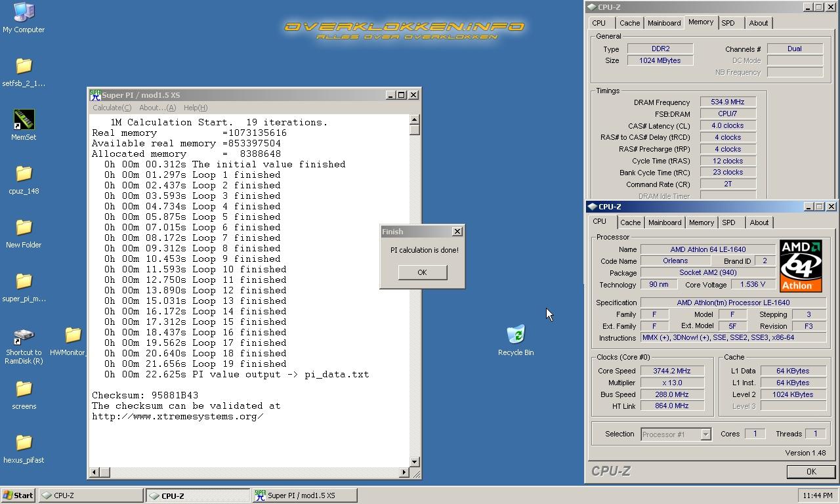Click the Name field AMD Athlon 64 LE-1640

pos(707,249)
